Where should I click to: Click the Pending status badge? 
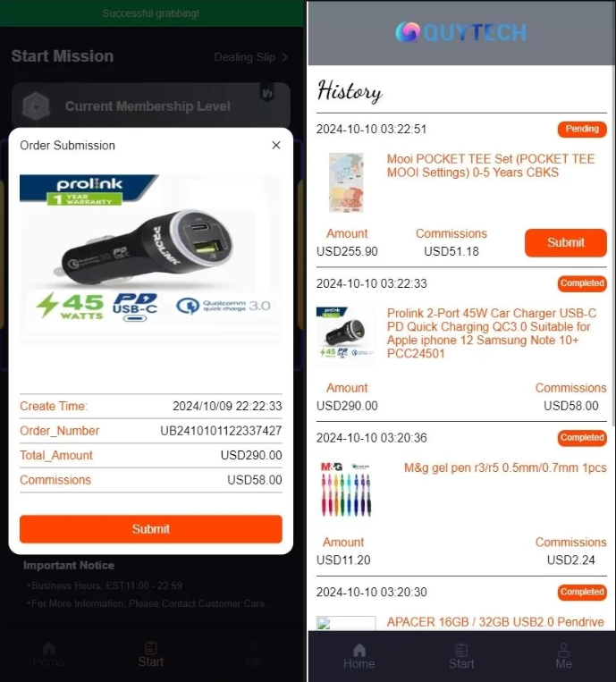pos(582,130)
